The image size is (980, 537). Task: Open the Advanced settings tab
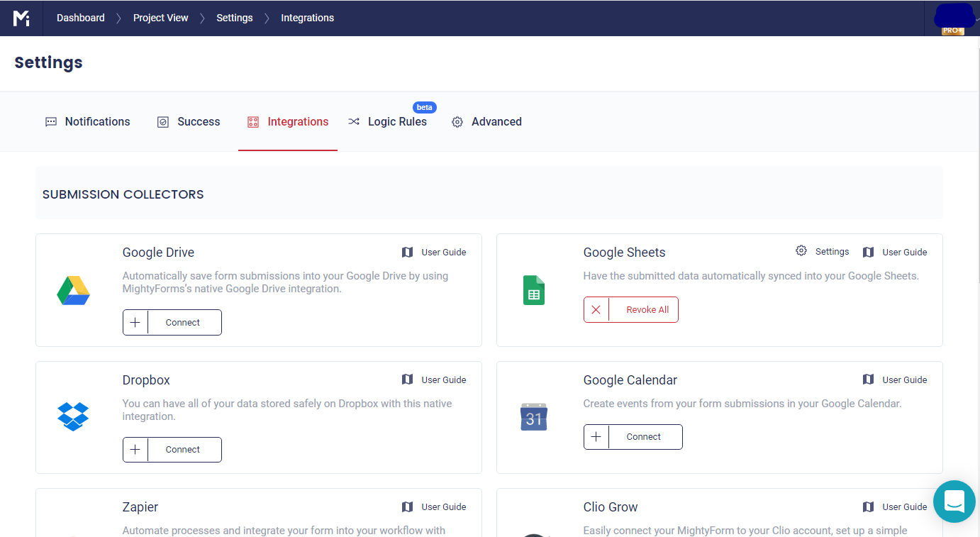(x=496, y=121)
